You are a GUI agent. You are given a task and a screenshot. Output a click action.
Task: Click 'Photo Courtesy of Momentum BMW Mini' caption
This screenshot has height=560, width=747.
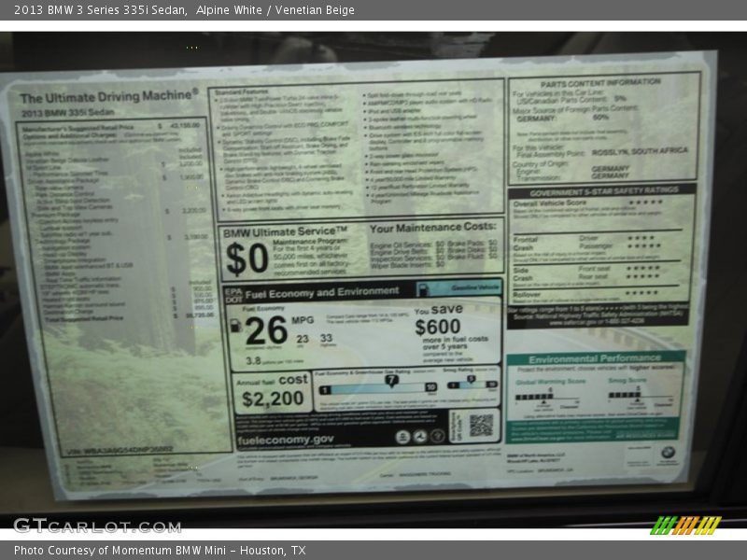120,551
